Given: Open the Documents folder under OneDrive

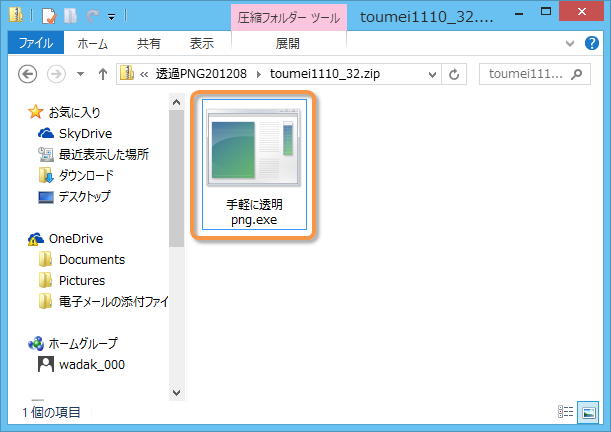Looking at the screenshot, I should click(91, 259).
